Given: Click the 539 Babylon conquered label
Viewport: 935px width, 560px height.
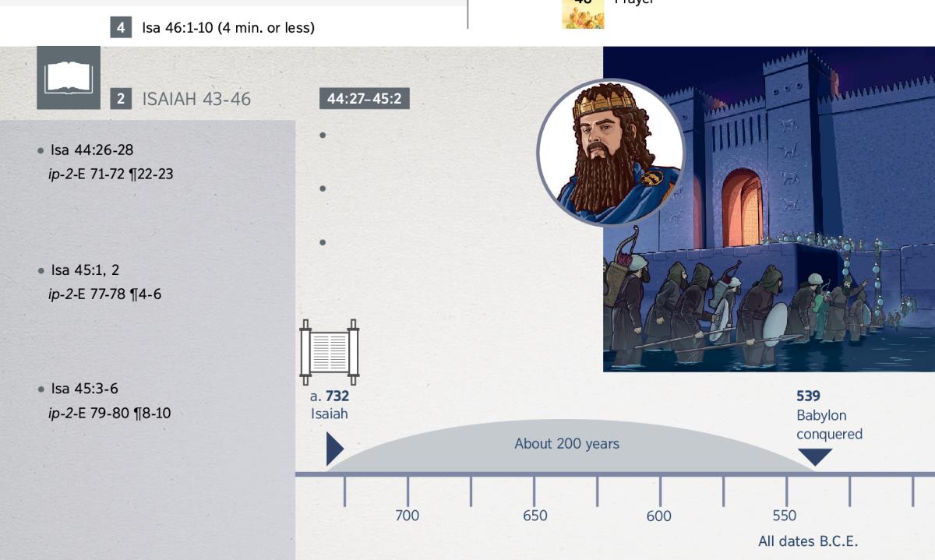Looking at the screenshot, I should (x=828, y=416).
